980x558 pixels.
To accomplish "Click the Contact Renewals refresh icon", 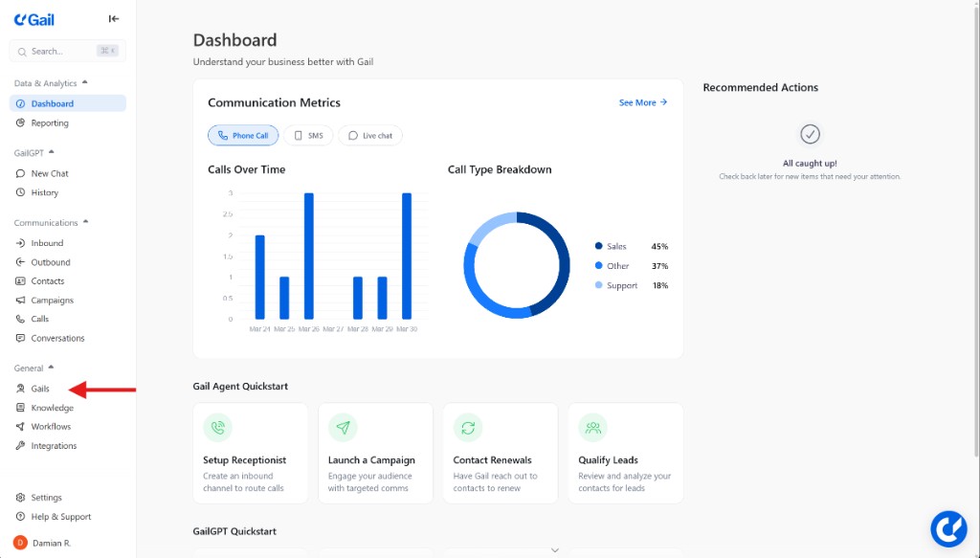I will 467,428.
